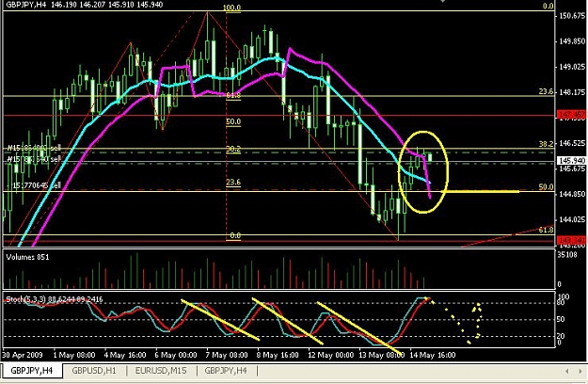Click the 149.025 price scale value

(x=572, y=67)
